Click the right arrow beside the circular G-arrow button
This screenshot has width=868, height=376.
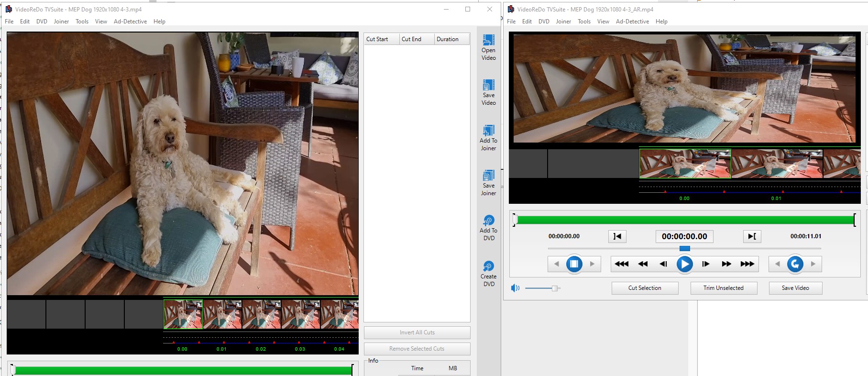pos(813,264)
